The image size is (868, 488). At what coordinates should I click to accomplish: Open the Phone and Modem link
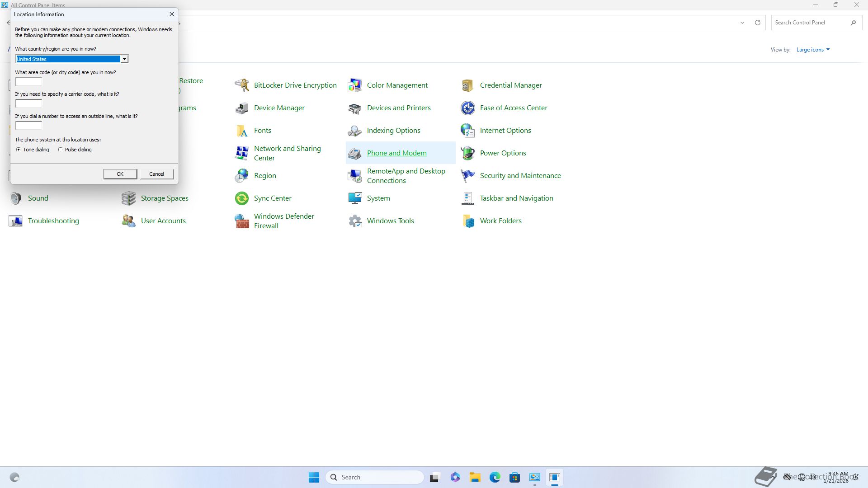396,153
